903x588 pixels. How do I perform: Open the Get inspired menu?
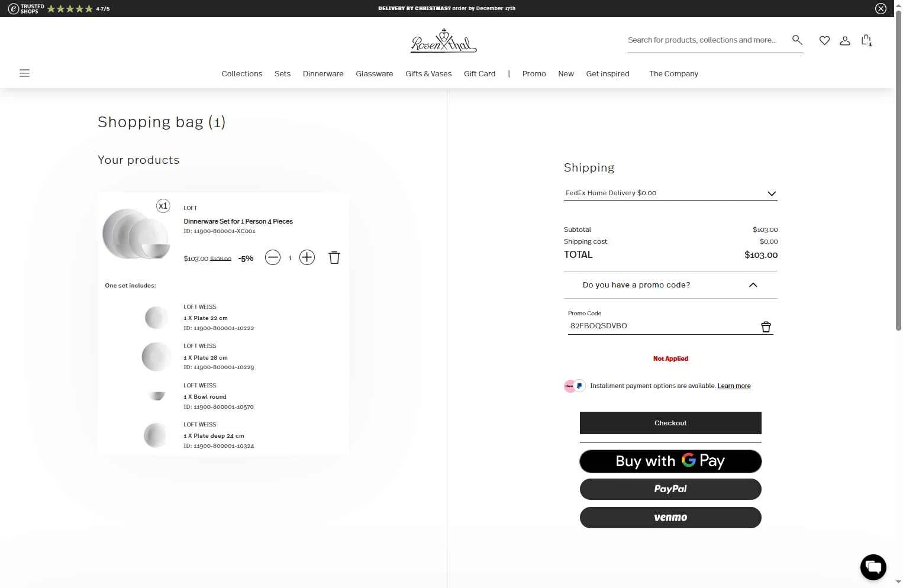point(608,73)
